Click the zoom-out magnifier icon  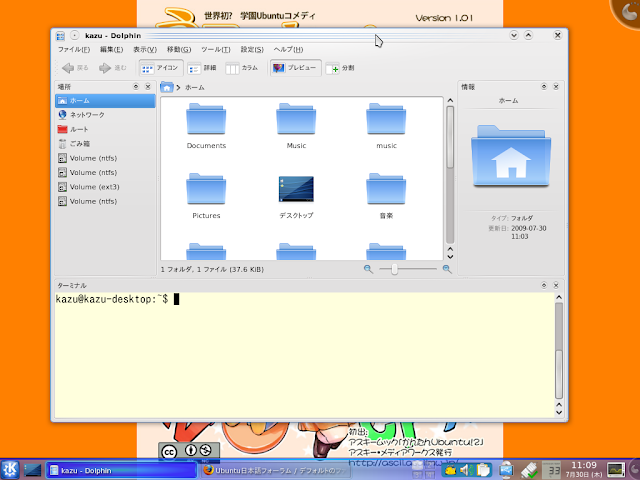click(368, 269)
